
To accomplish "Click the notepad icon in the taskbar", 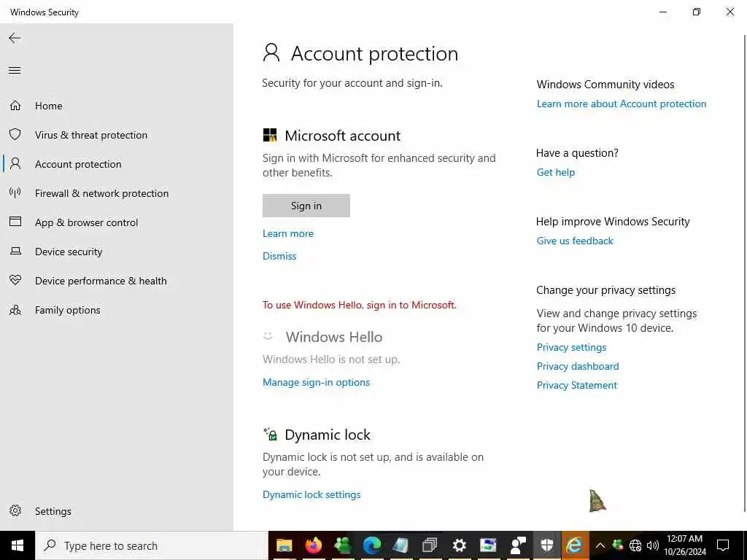I will click(400, 545).
